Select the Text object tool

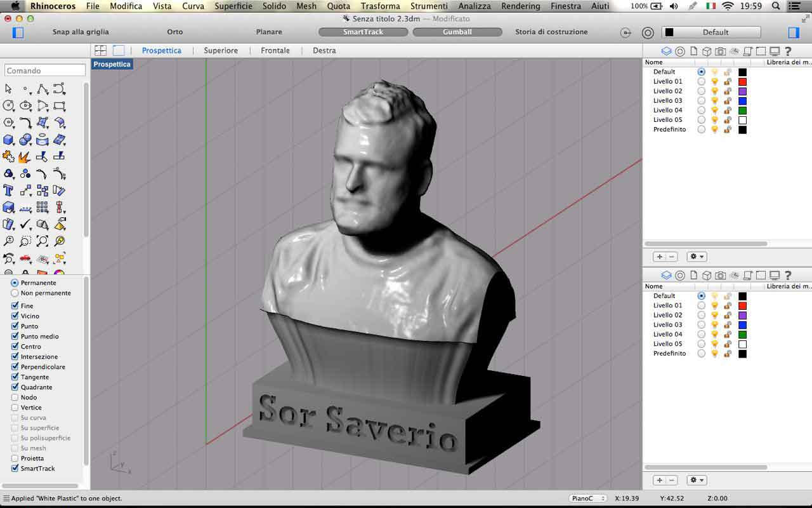(x=8, y=190)
